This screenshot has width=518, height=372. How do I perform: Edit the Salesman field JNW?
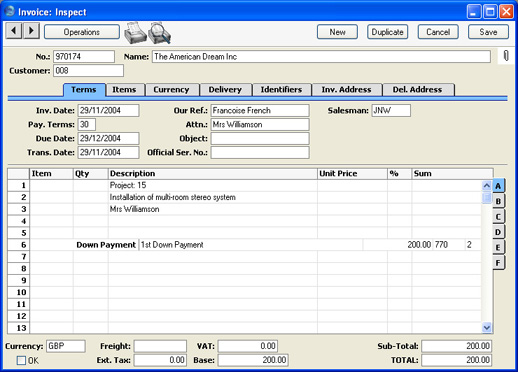[391, 110]
